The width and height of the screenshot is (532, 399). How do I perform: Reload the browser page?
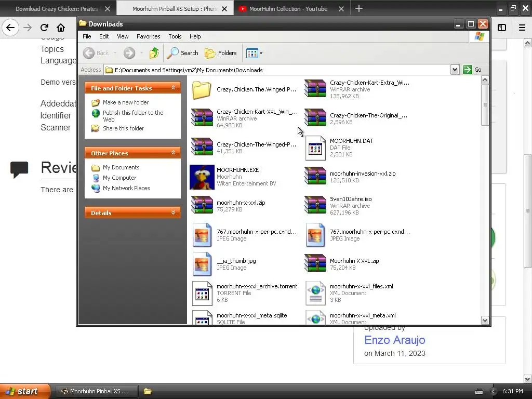pyautogui.click(x=44, y=28)
